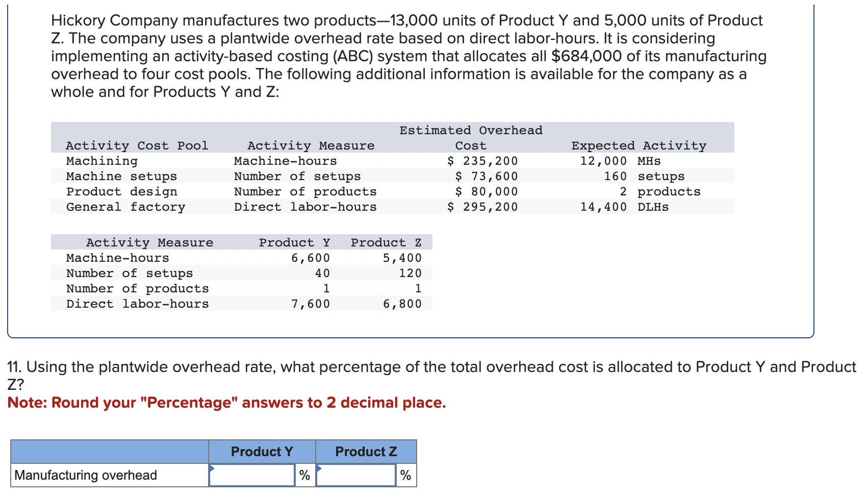Viewport: 868px width, 496px height.
Task: Click the Product Z percentage input field
Action: click(356, 475)
